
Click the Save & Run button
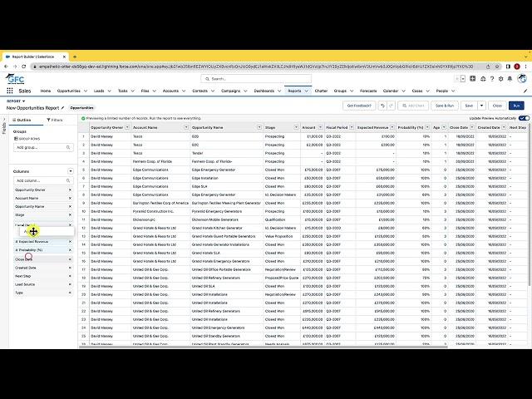pyautogui.click(x=445, y=106)
